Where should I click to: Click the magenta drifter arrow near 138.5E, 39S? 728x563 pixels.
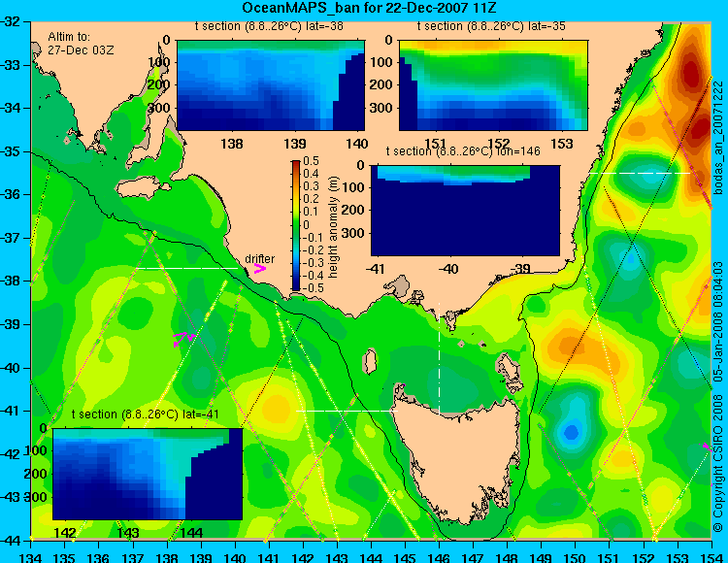point(184,338)
